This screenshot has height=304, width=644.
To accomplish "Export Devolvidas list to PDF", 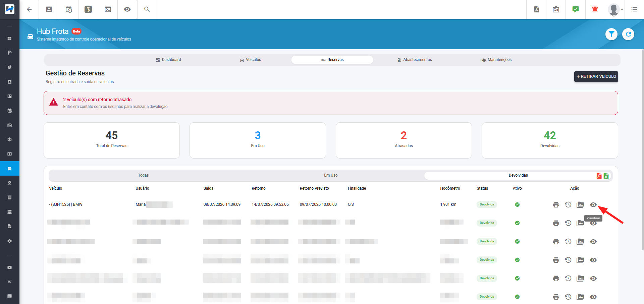I will point(599,176).
